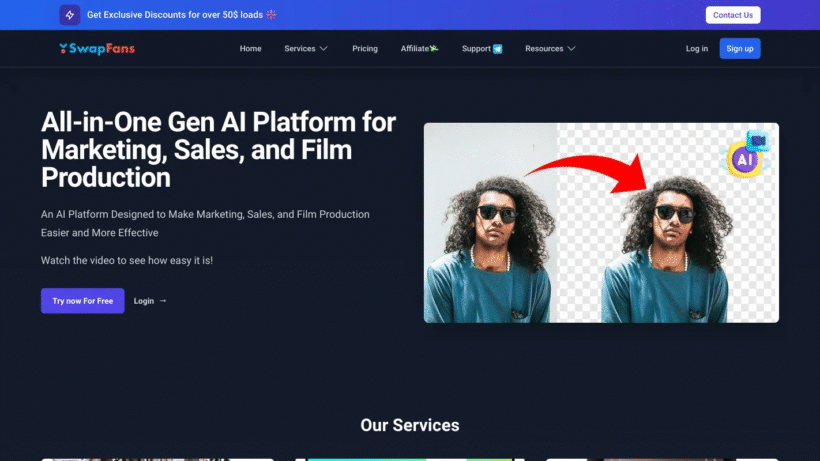Click the sparkle icon after discount text
Screen dimensions: 820x461
pos(271,15)
